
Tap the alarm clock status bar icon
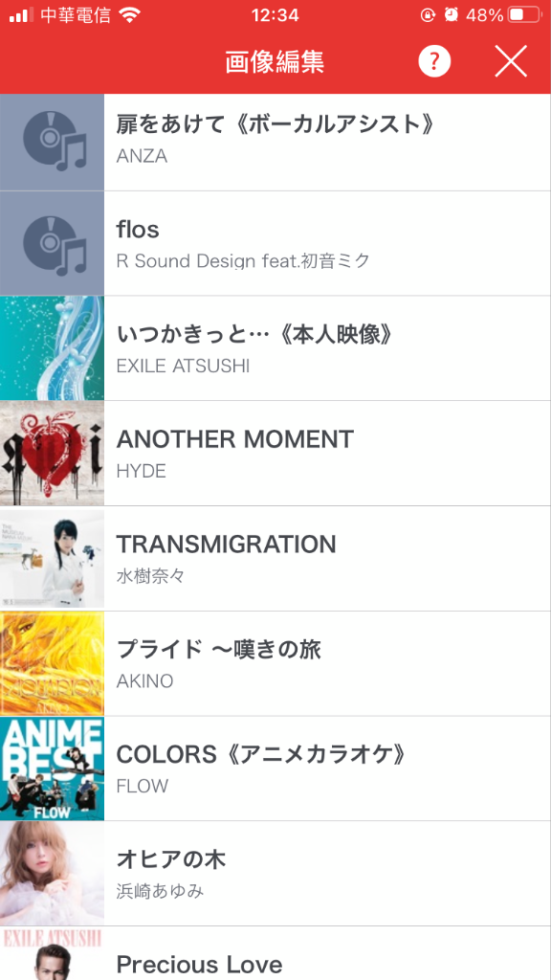click(452, 15)
